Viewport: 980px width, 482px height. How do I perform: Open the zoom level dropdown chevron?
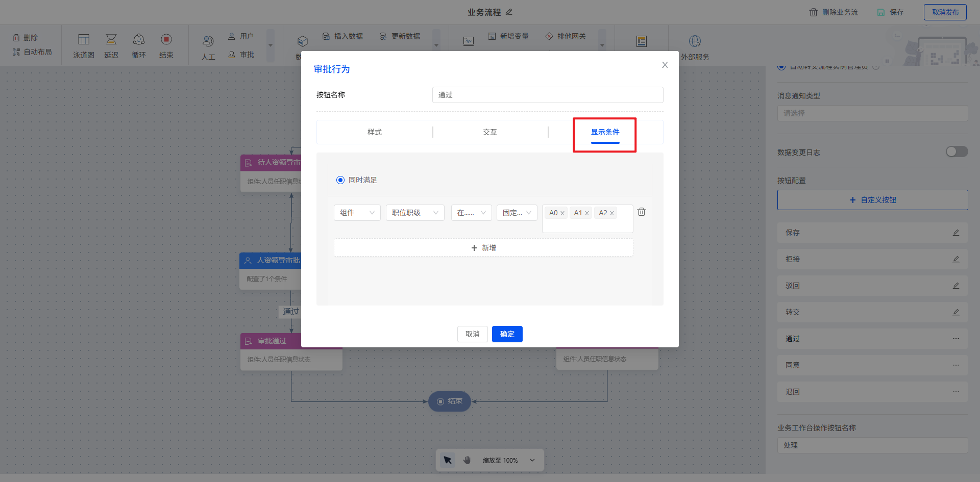coord(532,460)
